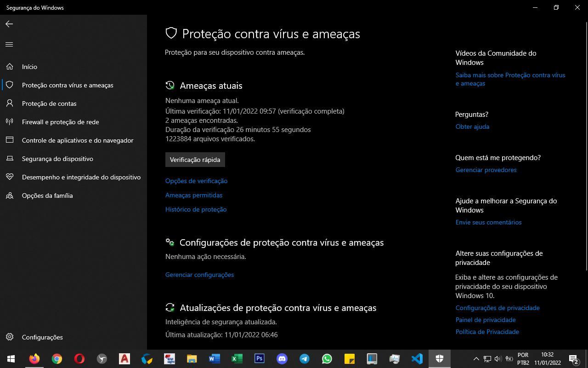
Task: Click the Ameaças atuais heading
Action: click(x=211, y=86)
